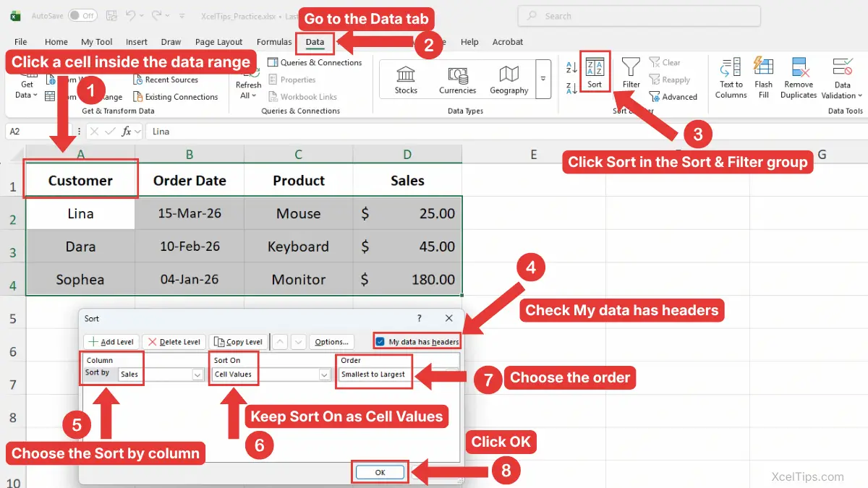Open the Get Data dropdown
The width and height of the screenshot is (868, 488).
coord(27,95)
